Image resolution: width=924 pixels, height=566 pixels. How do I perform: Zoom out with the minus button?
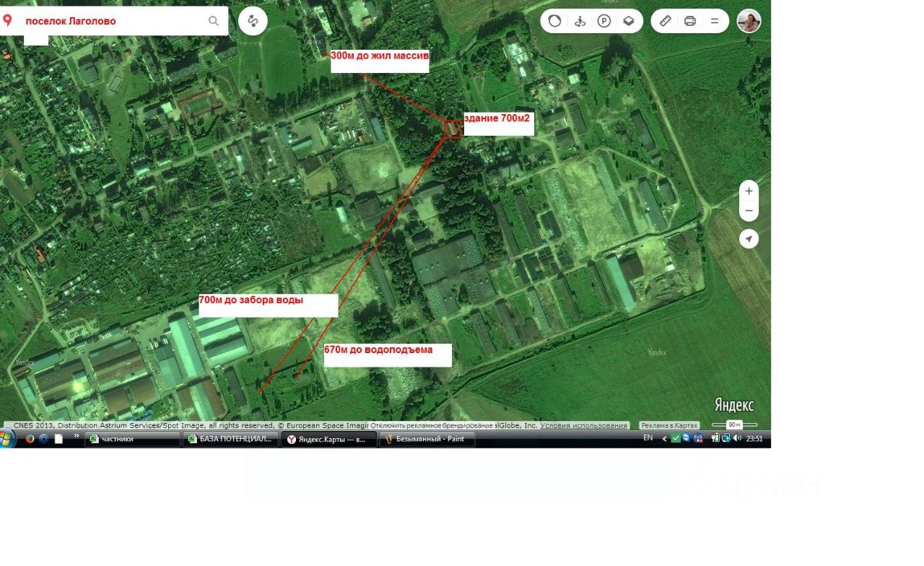tap(749, 211)
